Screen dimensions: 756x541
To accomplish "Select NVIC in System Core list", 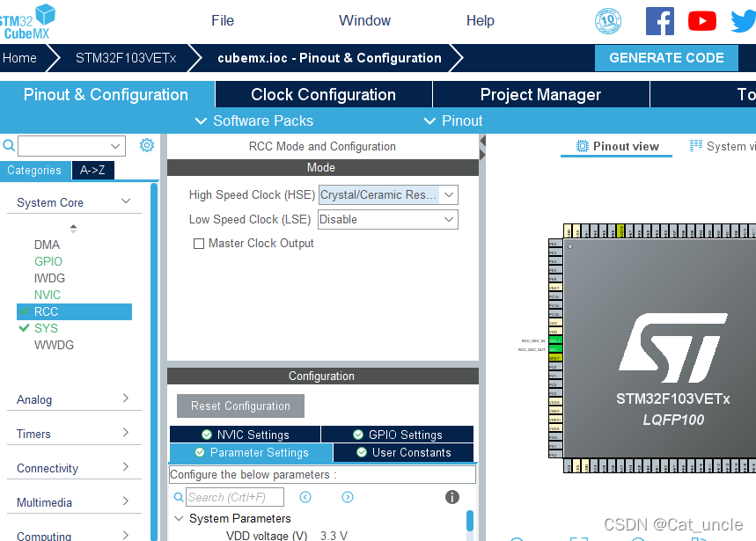I will [x=48, y=295].
